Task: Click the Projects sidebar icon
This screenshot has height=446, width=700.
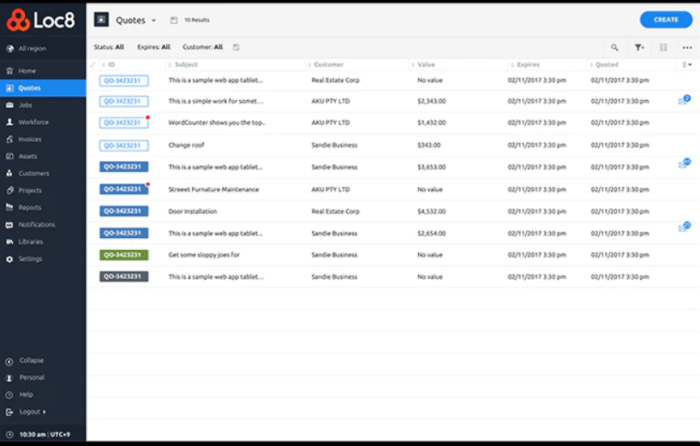Action: tap(9, 190)
